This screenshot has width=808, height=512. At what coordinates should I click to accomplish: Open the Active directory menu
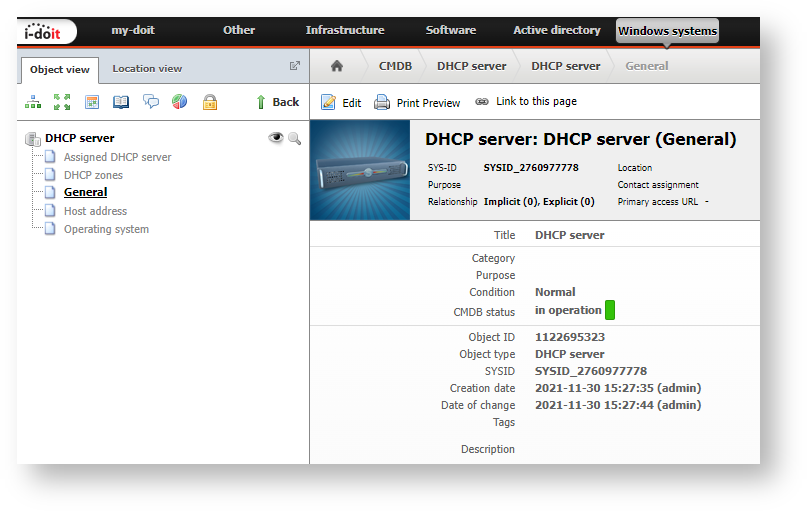pyautogui.click(x=557, y=30)
